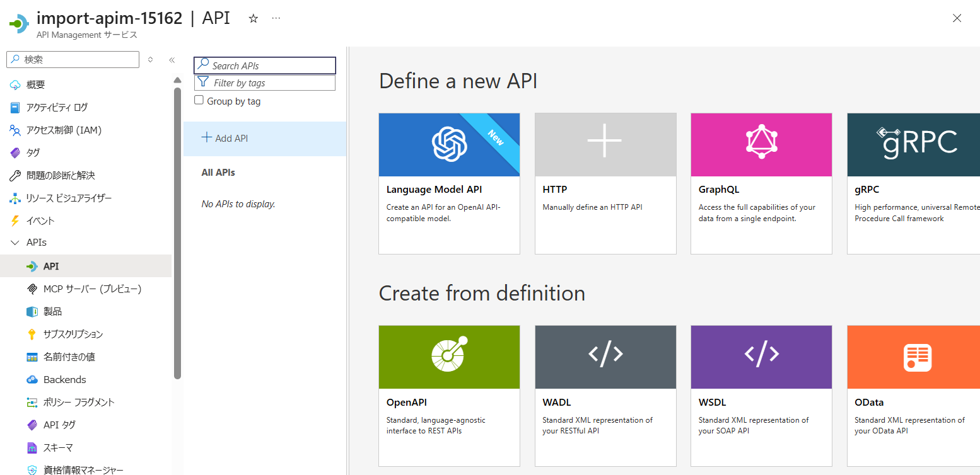Screen dimensions: 980x475
Task: Select All APIs in the list
Action: coord(218,173)
